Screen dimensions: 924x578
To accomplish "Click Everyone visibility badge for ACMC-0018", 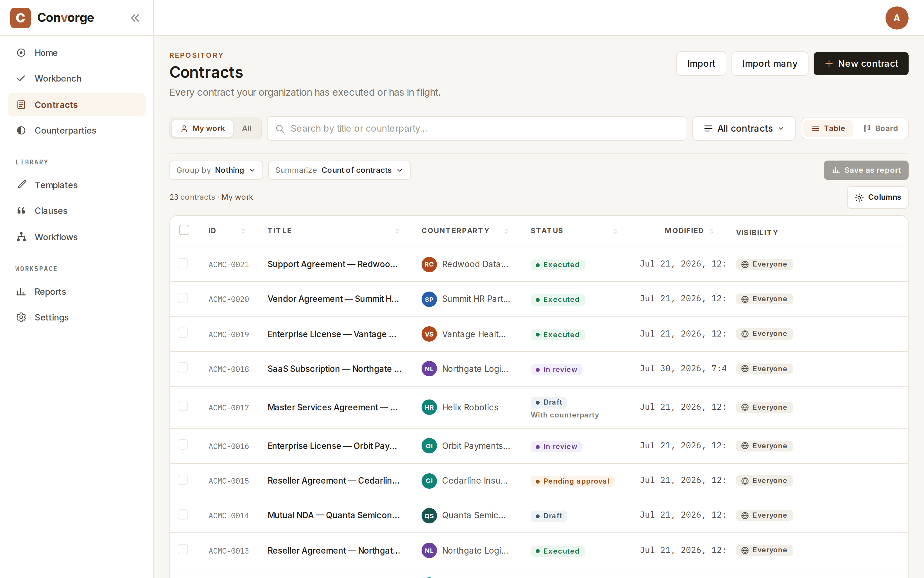I will 764,369.
